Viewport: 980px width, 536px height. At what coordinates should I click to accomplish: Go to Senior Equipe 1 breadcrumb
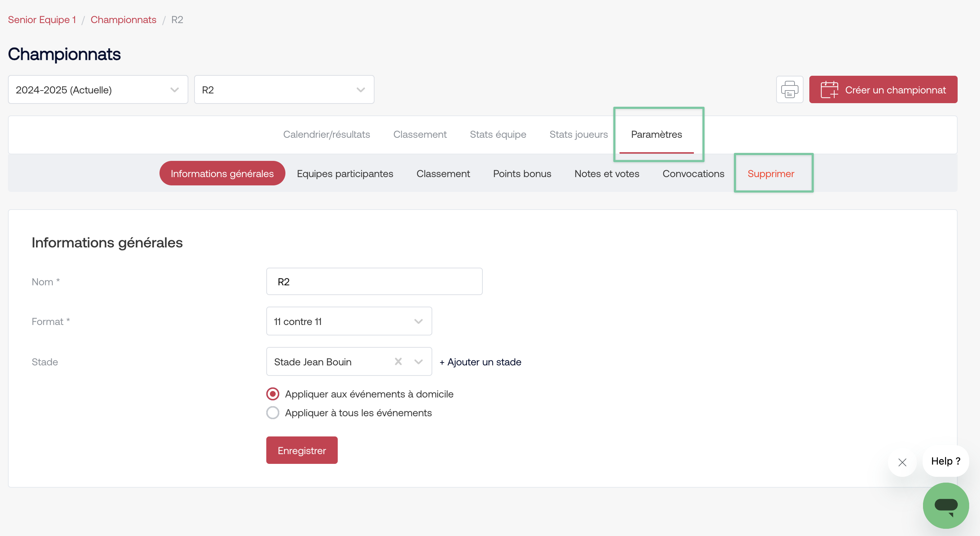click(42, 19)
